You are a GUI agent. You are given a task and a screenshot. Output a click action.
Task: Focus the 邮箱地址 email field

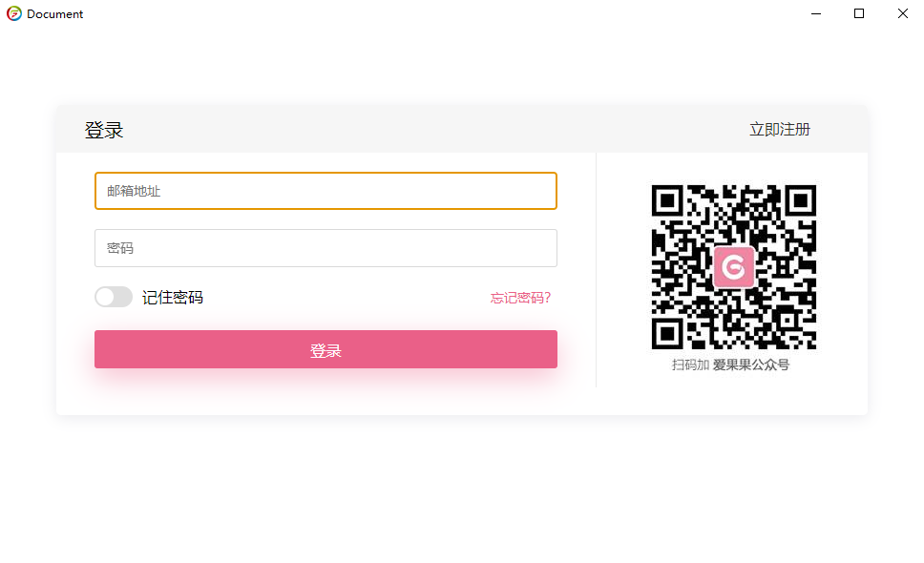325,191
